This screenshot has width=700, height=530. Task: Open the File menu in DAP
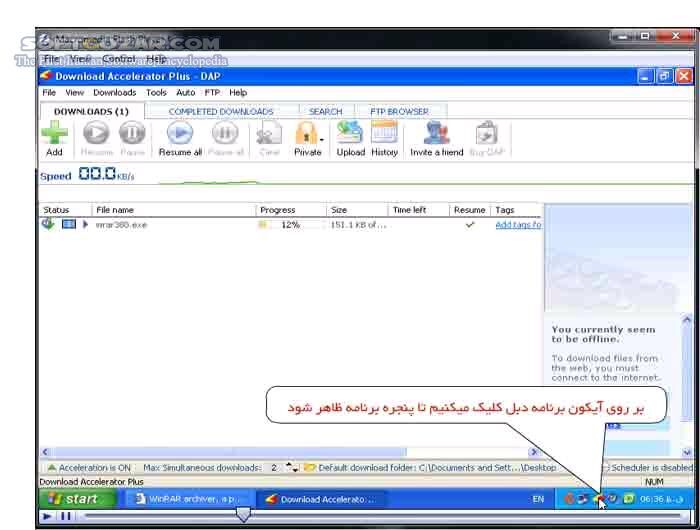[49, 92]
